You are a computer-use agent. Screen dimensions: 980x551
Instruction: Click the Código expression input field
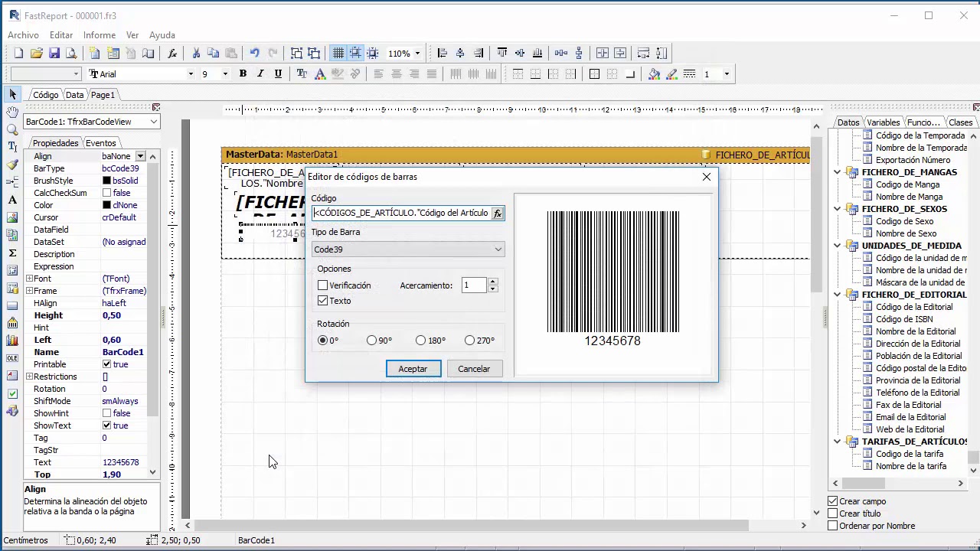(401, 213)
